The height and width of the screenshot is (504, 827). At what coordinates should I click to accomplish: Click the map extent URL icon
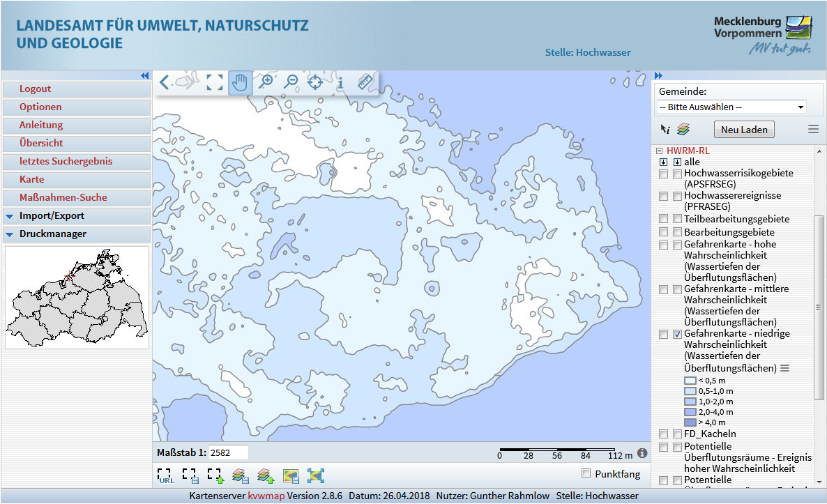click(x=166, y=476)
